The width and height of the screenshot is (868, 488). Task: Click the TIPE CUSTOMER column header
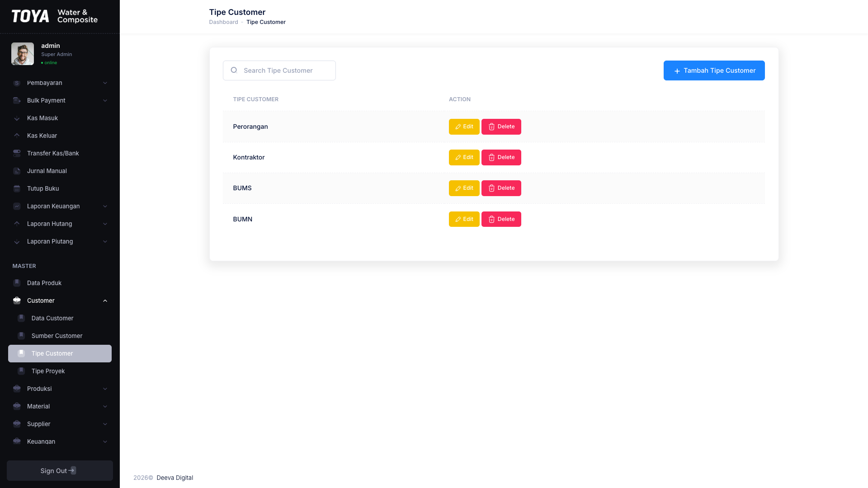pyautogui.click(x=255, y=99)
